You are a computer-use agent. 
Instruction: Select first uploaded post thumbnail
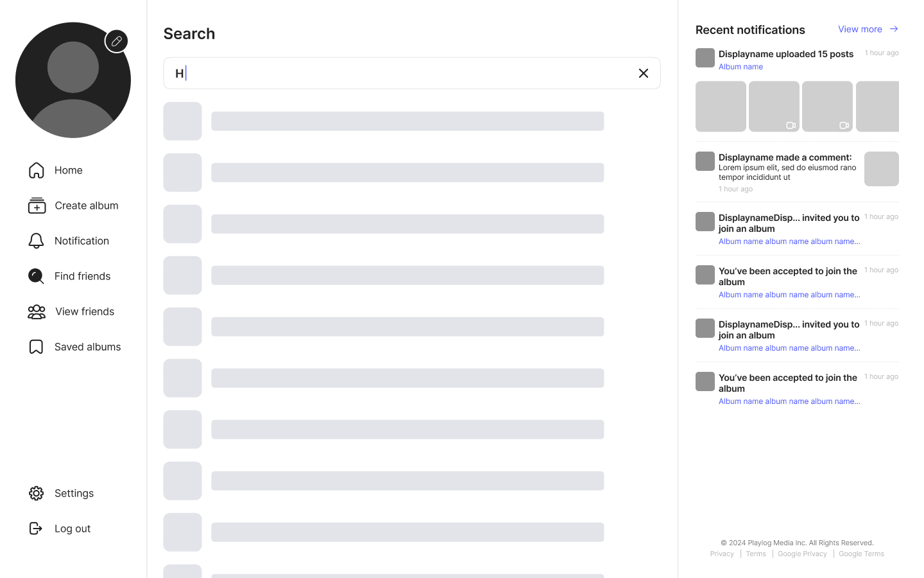click(x=721, y=107)
